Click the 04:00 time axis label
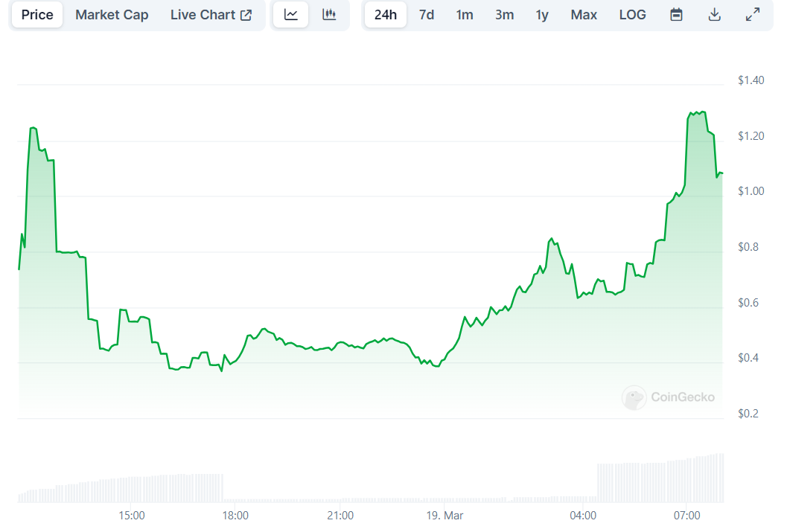787x532 pixels. coord(583,515)
